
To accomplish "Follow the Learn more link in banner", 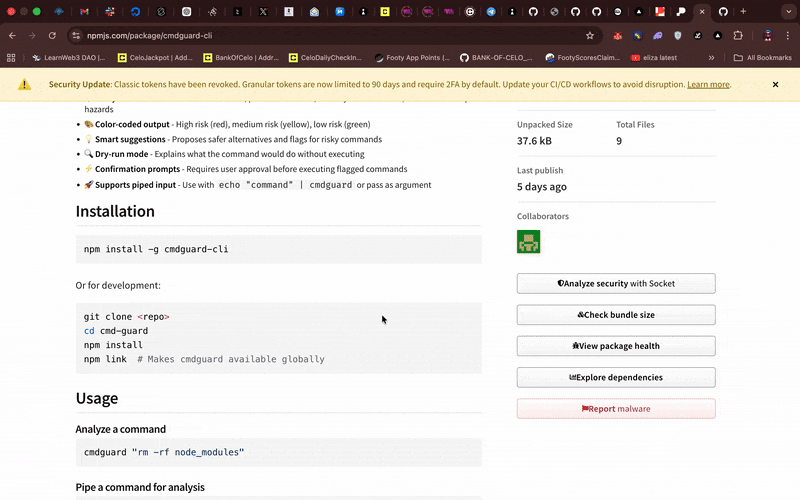I will coord(708,84).
